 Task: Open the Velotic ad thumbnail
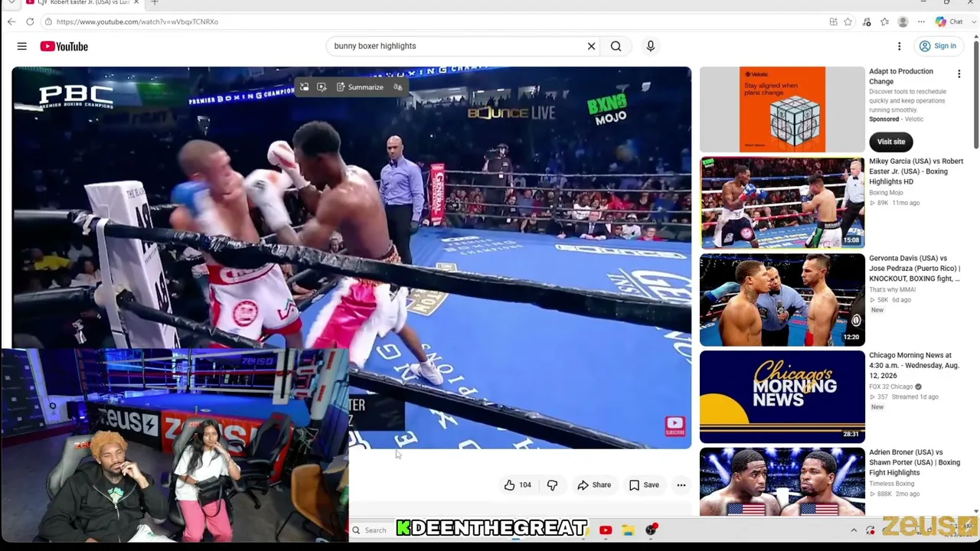(x=782, y=109)
